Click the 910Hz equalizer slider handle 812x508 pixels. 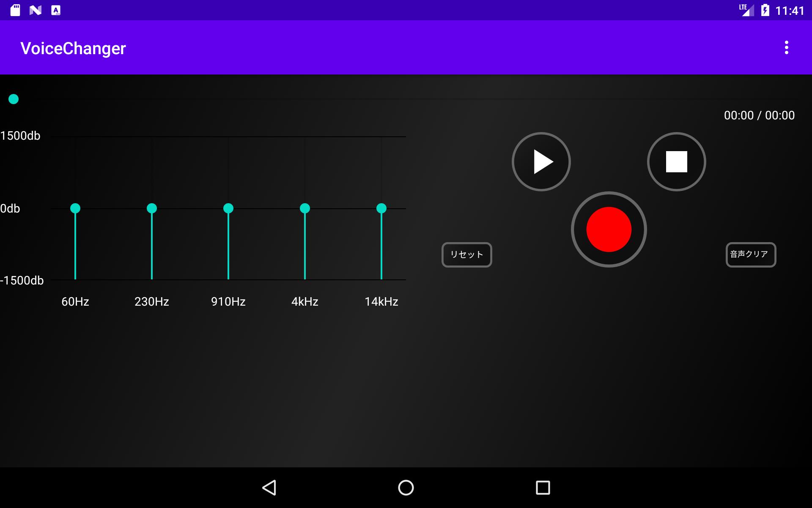click(228, 208)
